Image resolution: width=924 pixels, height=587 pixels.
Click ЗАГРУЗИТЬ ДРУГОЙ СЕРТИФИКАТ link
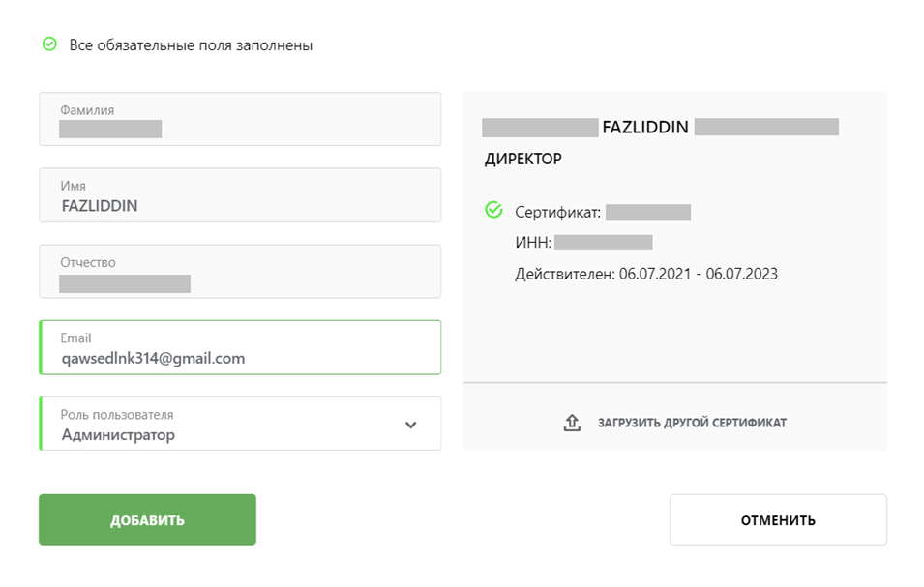(692, 423)
